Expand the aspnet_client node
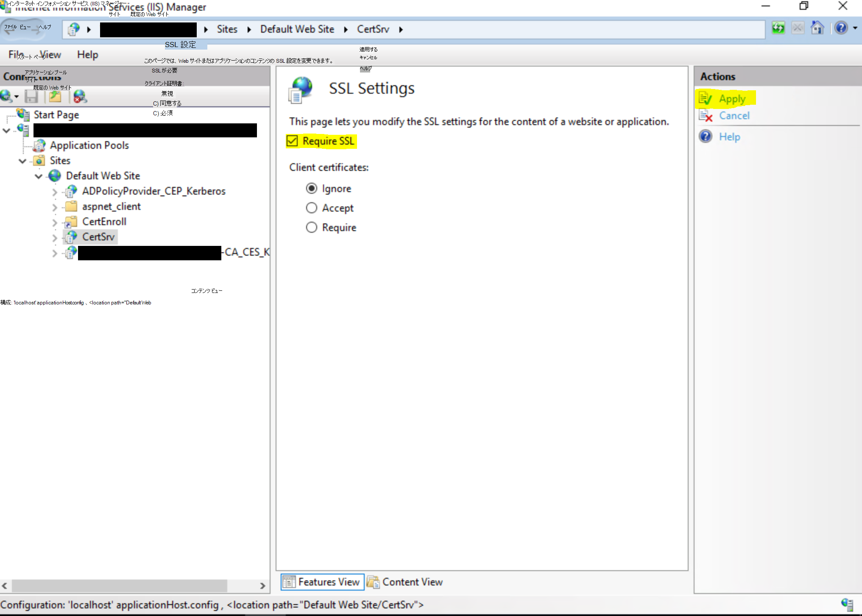862x616 pixels. pyautogui.click(x=54, y=207)
